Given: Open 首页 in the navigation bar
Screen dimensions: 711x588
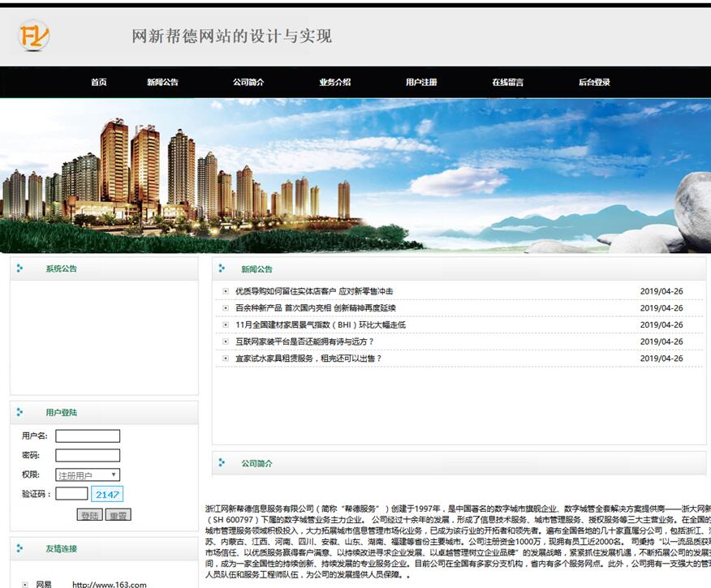Looking at the screenshot, I should coord(98,82).
